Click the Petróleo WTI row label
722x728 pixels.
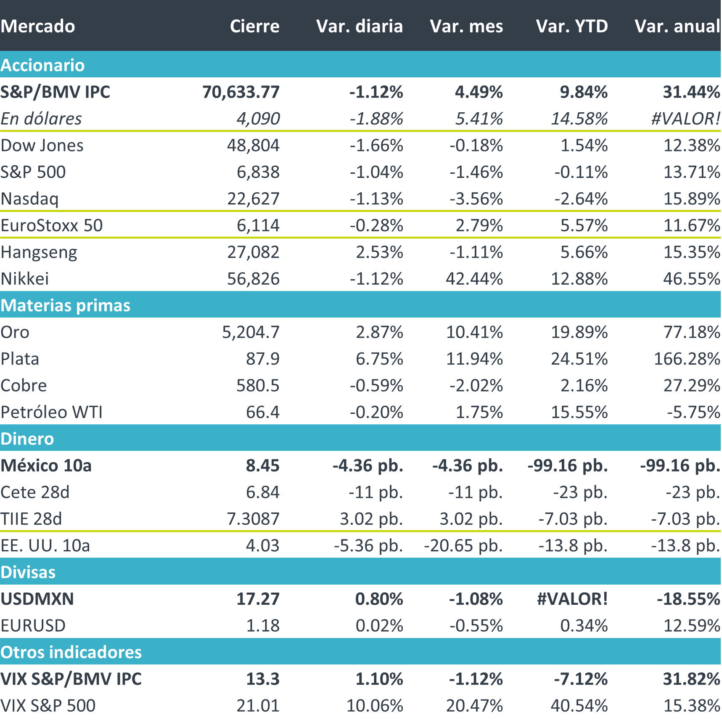[x=52, y=412]
